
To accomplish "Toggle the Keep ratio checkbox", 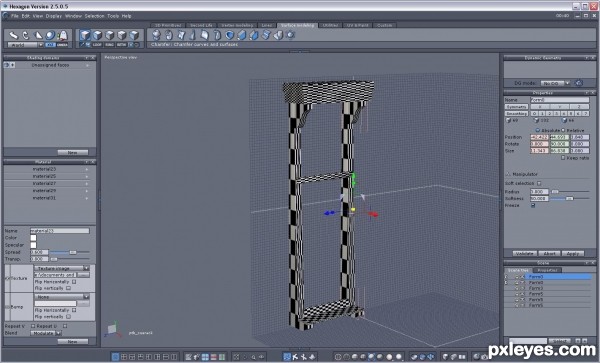I will (563, 158).
